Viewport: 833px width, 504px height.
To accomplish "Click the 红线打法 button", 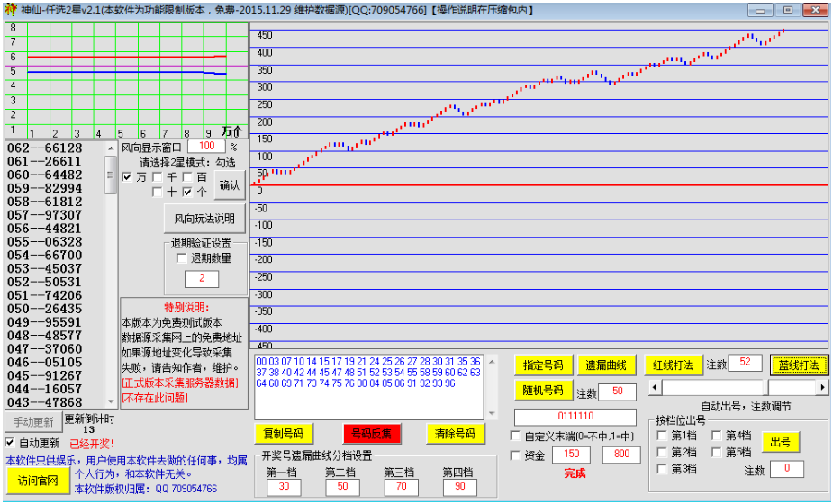I will [673, 365].
